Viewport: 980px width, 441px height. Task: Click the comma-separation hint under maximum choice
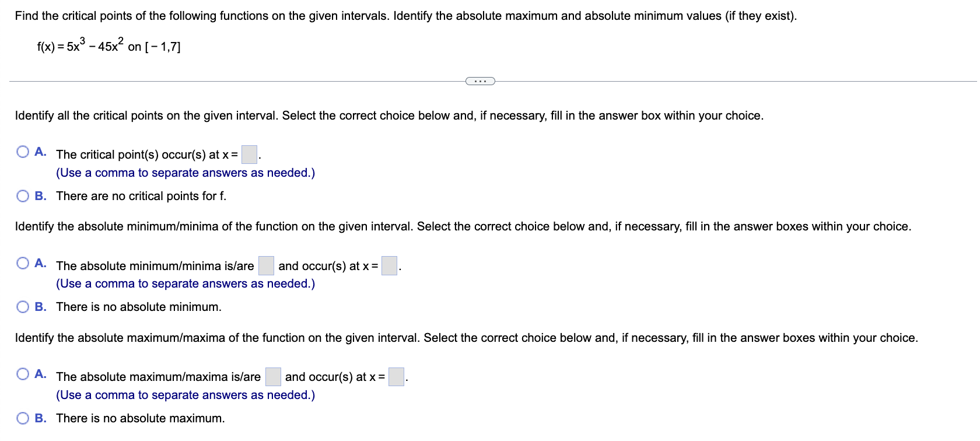(185, 395)
